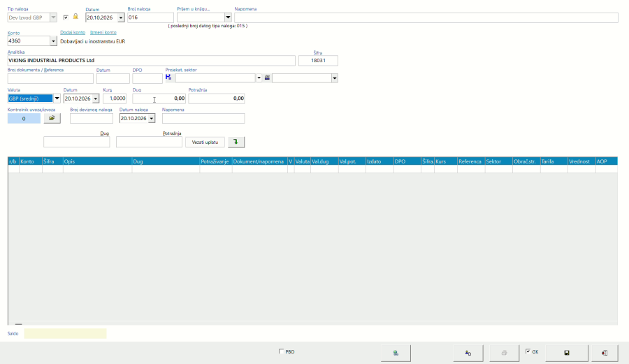Image resolution: width=629 pixels, height=364 pixels.
Task: Click the blue project icon beside Projekat field
Action: coord(168,78)
